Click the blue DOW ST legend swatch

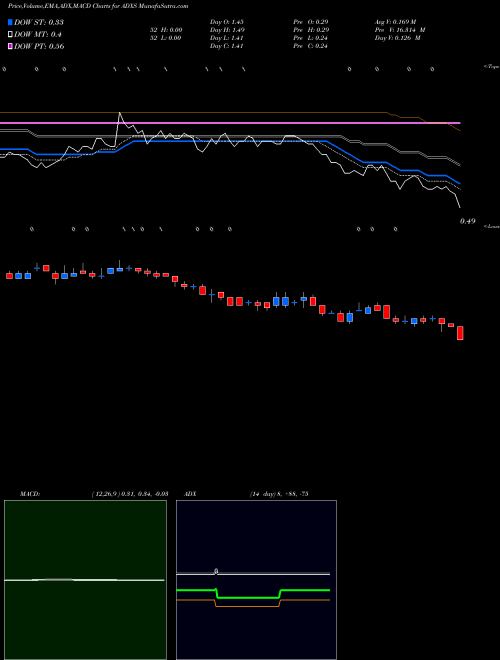click(x=10, y=22)
